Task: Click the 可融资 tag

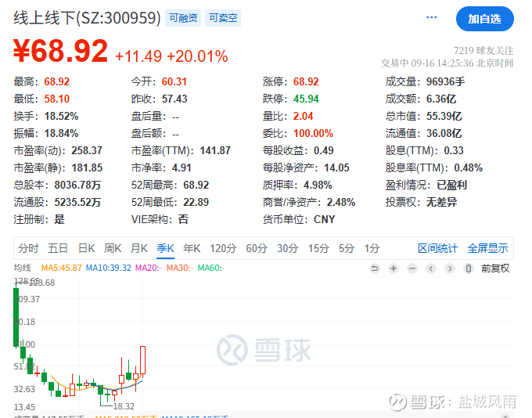Action: coord(183,18)
